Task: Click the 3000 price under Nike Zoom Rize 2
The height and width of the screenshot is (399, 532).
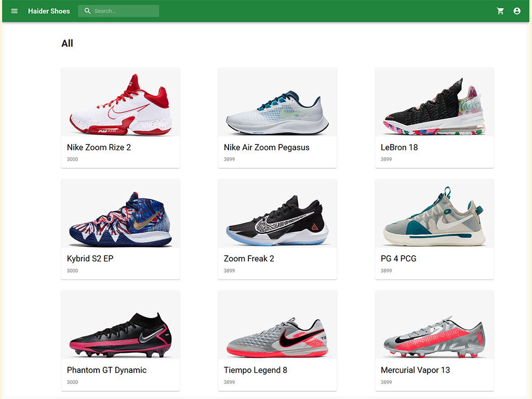Action: [72, 159]
